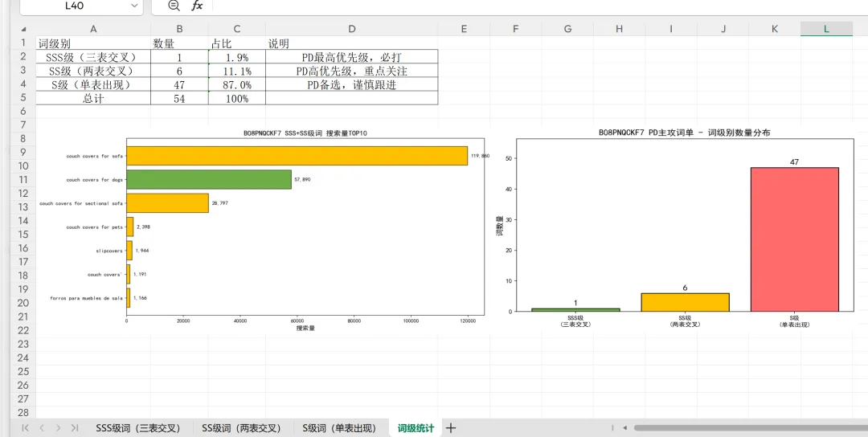
Task: Click the horizontal scrollbar left arrow
Action: click(625, 427)
